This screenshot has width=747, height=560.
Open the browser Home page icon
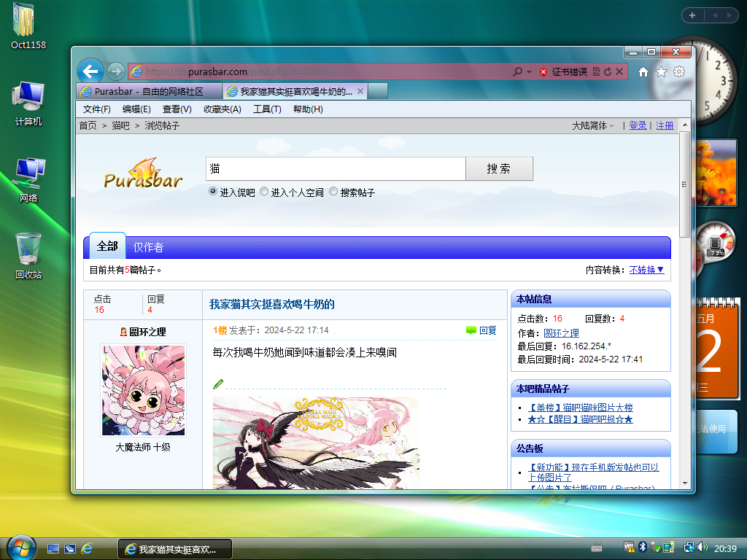tap(643, 72)
